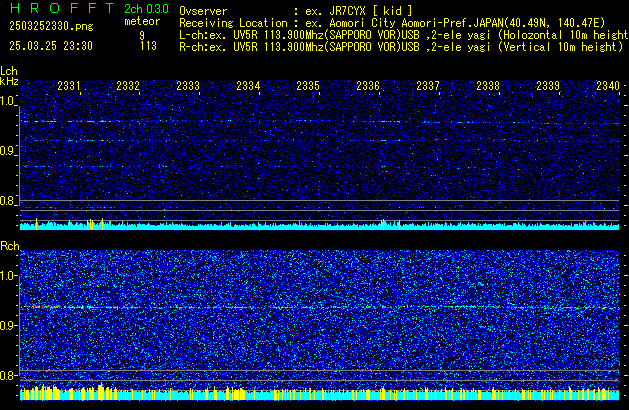Select the 2ch 0.3.0 version label
The width and height of the screenshot is (629, 410).
pos(146,9)
